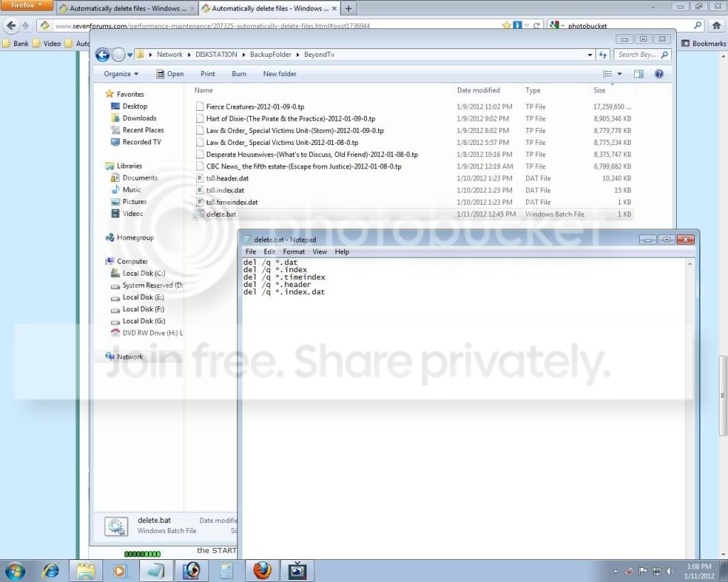Screen dimensions: 728x582
Task: Expand the breadcrumb arrow after Network
Action: (x=189, y=55)
